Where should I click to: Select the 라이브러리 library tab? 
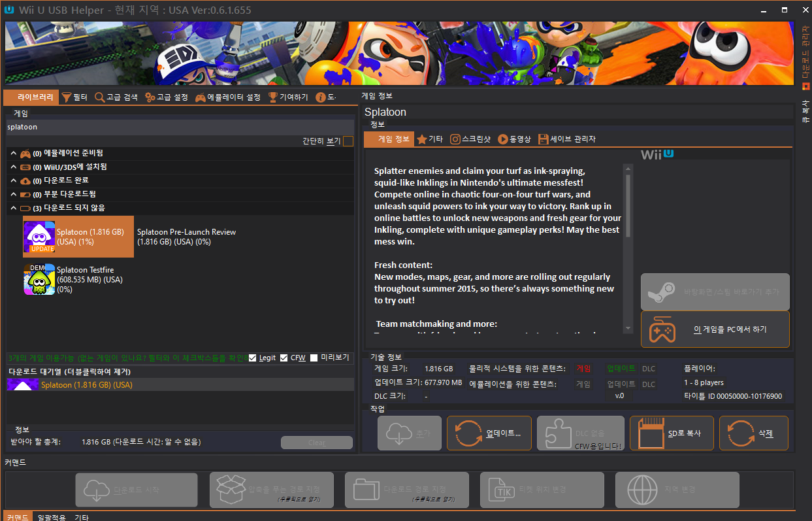(x=31, y=97)
